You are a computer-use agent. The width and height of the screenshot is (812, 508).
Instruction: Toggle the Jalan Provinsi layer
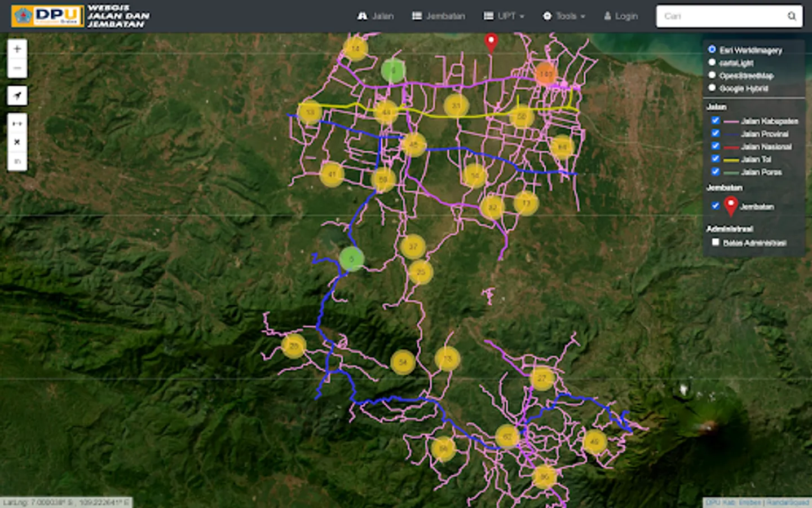(x=716, y=133)
